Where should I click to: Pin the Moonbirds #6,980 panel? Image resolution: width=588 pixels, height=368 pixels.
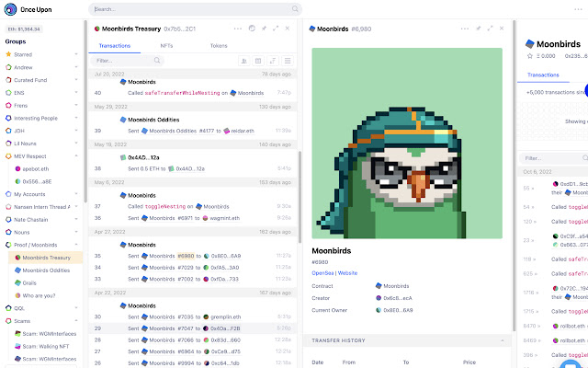tap(479, 29)
